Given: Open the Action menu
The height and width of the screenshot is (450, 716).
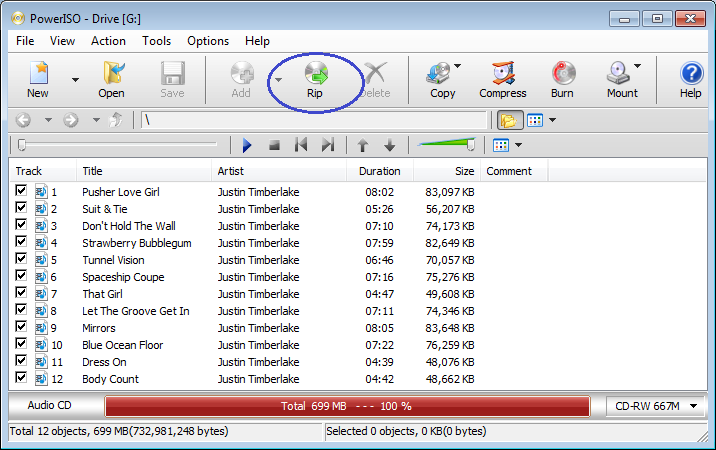Looking at the screenshot, I should [108, 41].
